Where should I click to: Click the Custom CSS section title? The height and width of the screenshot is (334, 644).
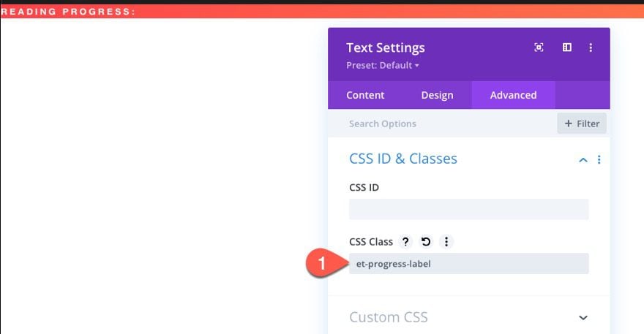click(389, 317)
